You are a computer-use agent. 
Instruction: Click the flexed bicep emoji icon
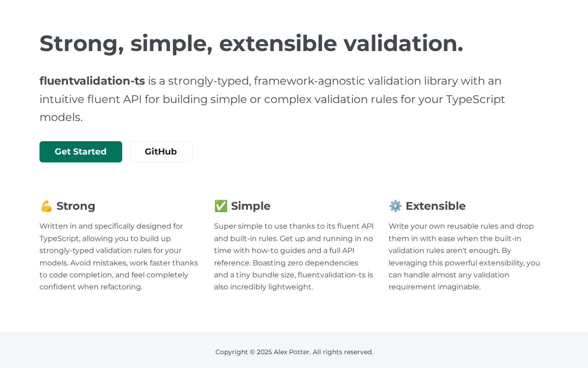pyautogui.click(x=46, y=206)
